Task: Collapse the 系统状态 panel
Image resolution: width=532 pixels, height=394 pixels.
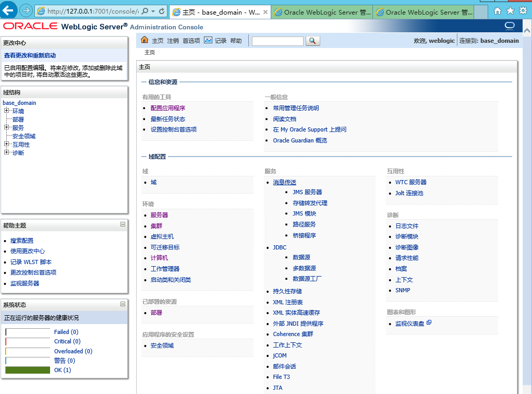Action: [123, 304]
